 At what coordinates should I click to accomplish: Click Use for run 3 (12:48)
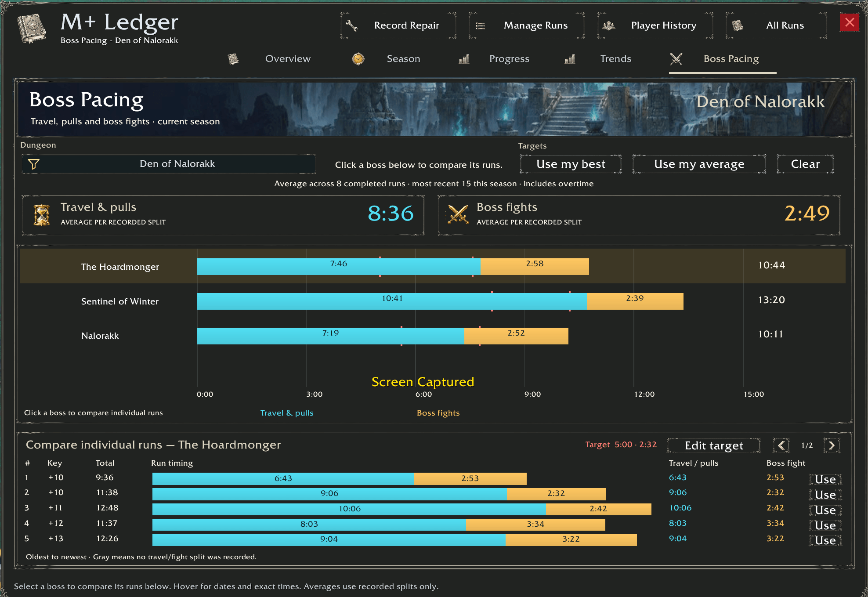tap(825, 510)
